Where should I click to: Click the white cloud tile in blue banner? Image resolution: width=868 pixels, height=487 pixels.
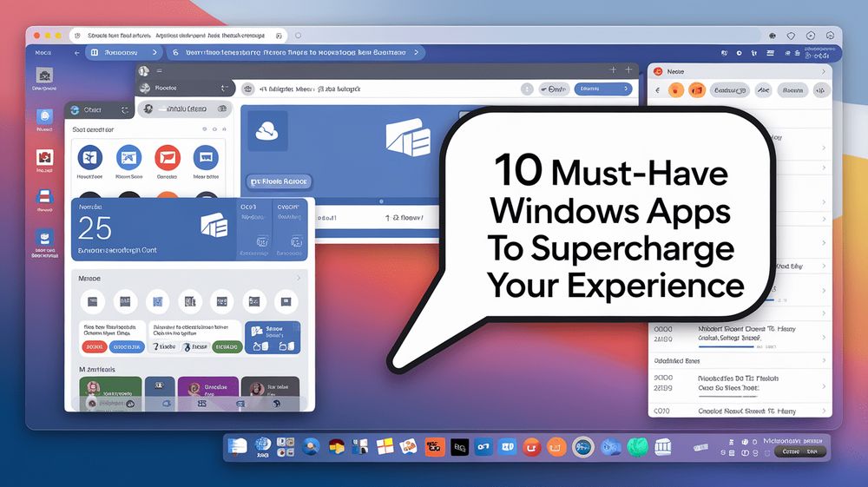point(266,131)
